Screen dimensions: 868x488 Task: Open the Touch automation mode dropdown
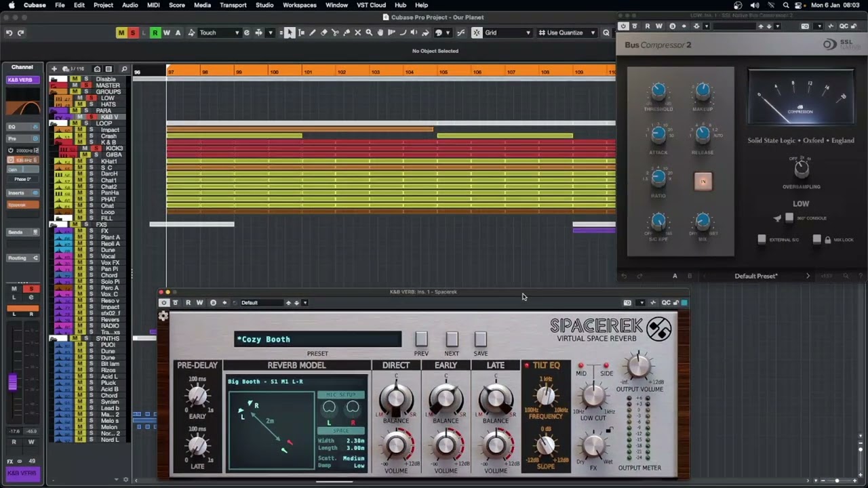[x=219, y=33]
